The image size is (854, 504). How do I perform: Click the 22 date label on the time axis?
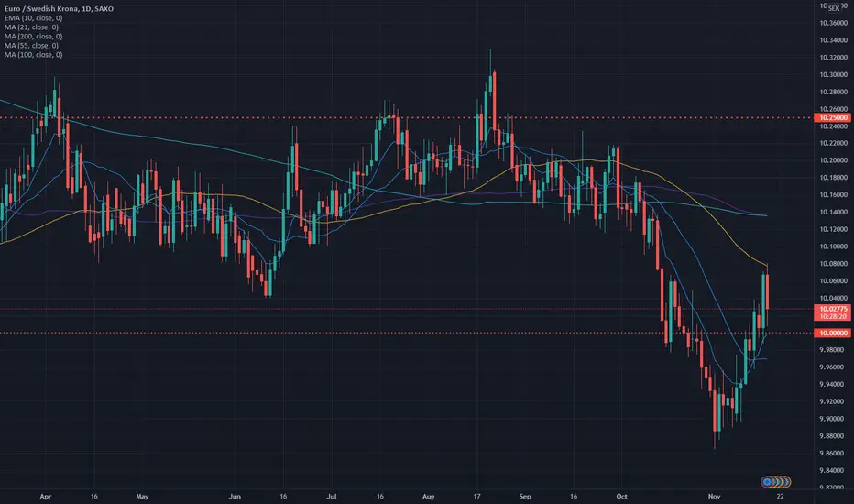click(781, 497)
